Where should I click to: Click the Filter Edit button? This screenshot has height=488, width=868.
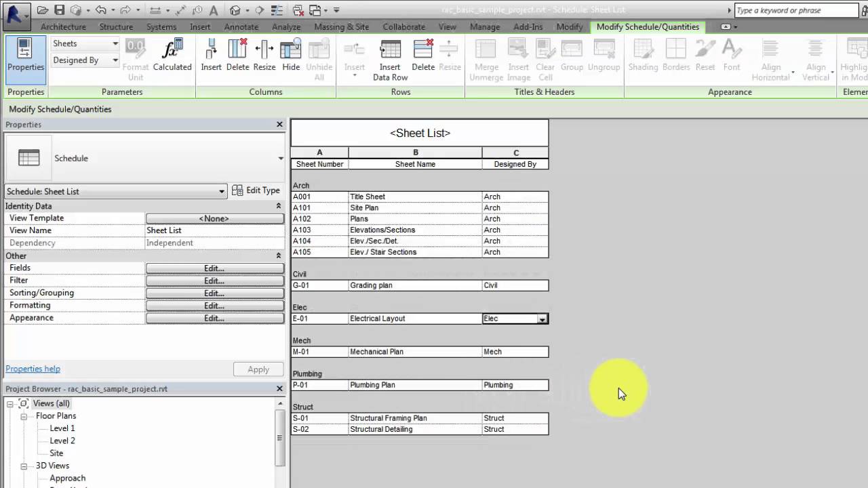tap(214, 281)
